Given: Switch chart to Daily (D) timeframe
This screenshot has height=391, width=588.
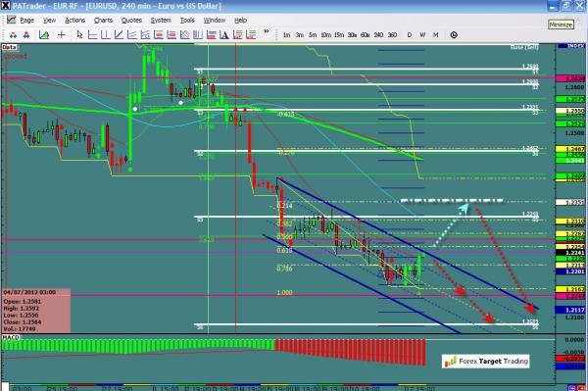Looking at the screenshot, I should 409,35.
